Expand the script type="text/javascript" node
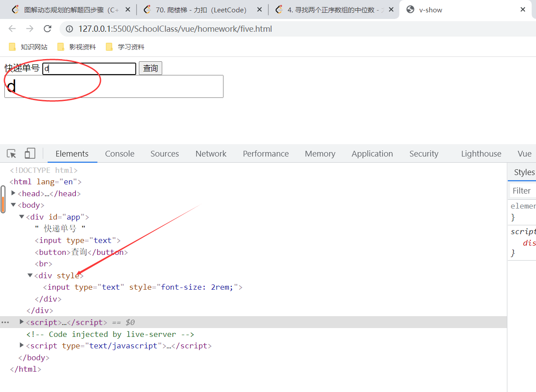536x392 pixels. [x=22, y=345]
